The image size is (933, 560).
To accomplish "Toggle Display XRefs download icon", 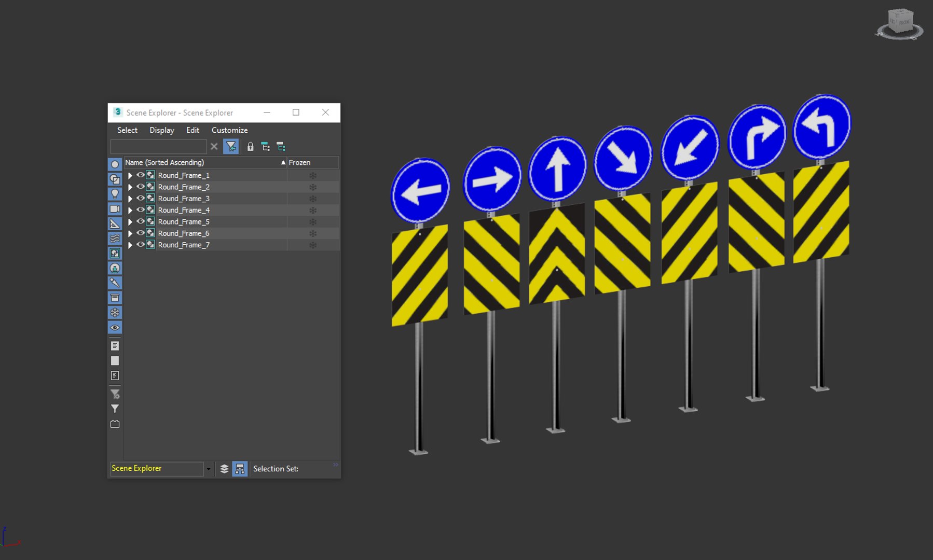I will coord(115,268).
